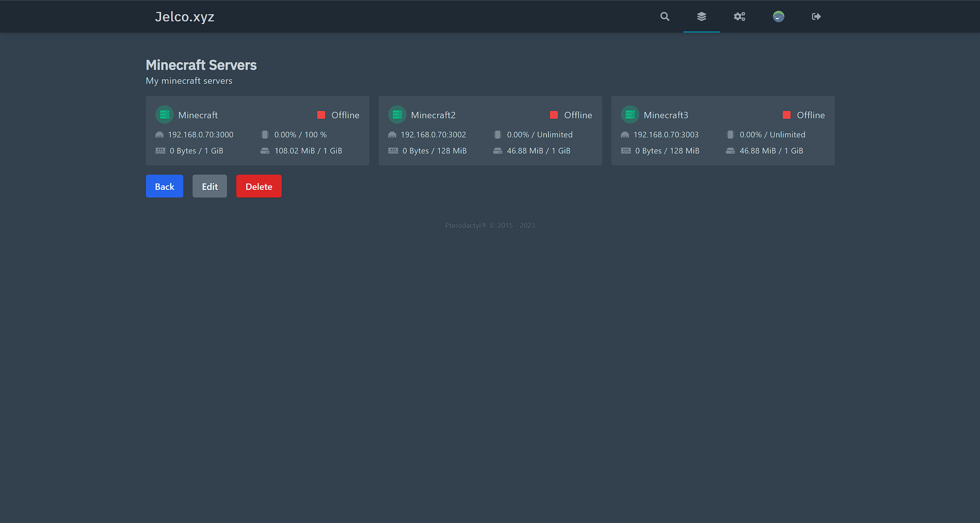This screenshot has width=980, height=523.
Task: Click the Offline label on Minecraft3 card
Action: (x=811, y=115)
